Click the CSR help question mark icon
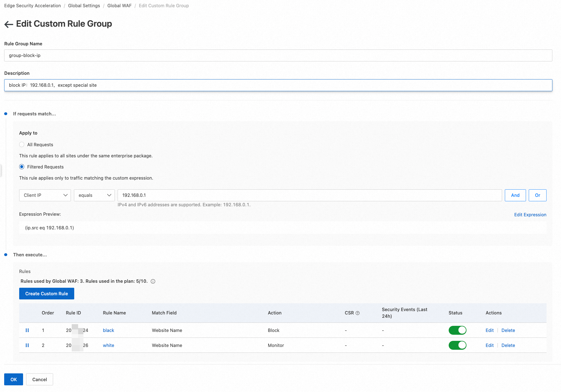The image size is (561, 392). tap(358, 313)
